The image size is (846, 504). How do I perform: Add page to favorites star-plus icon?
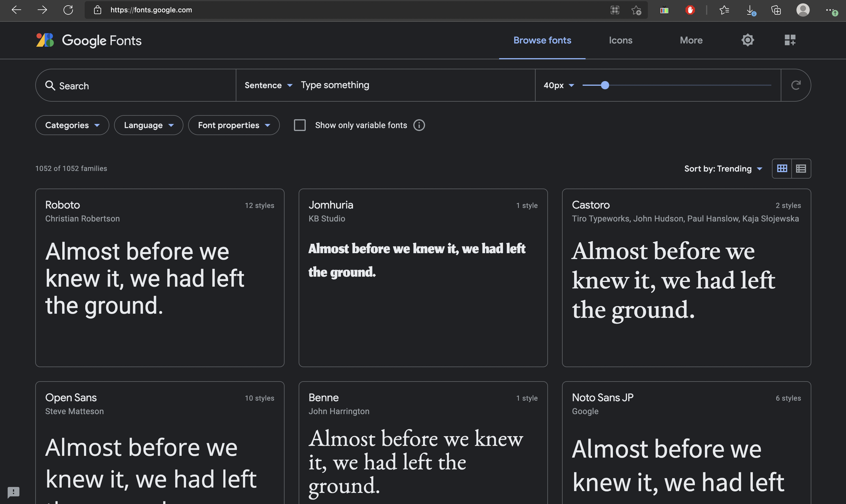click(x=636, y=10)
